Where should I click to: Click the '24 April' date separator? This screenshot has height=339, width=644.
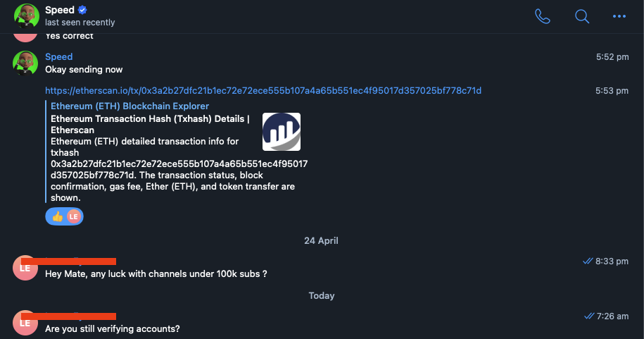pos(321,240)
